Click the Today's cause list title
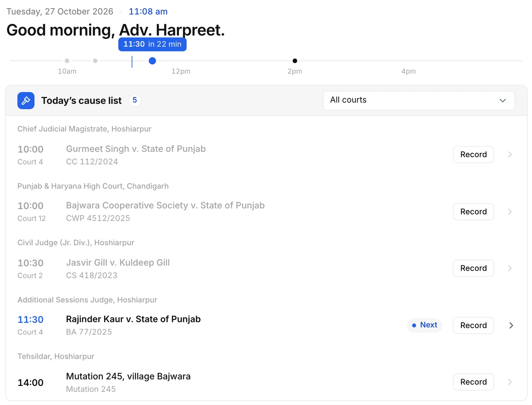Image resolution: width=532 pixels, height=405 pixels. pos(81,100)
